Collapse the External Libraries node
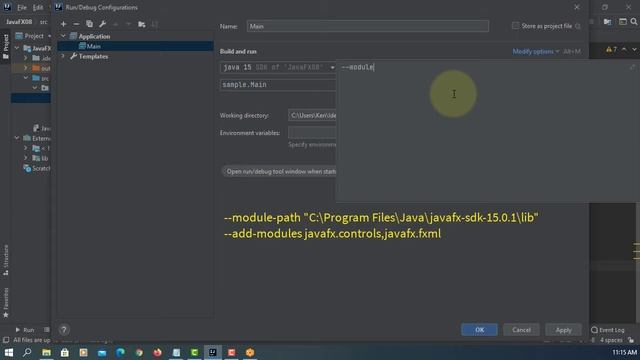Screen dimensions: 640x360 (17, 138)
